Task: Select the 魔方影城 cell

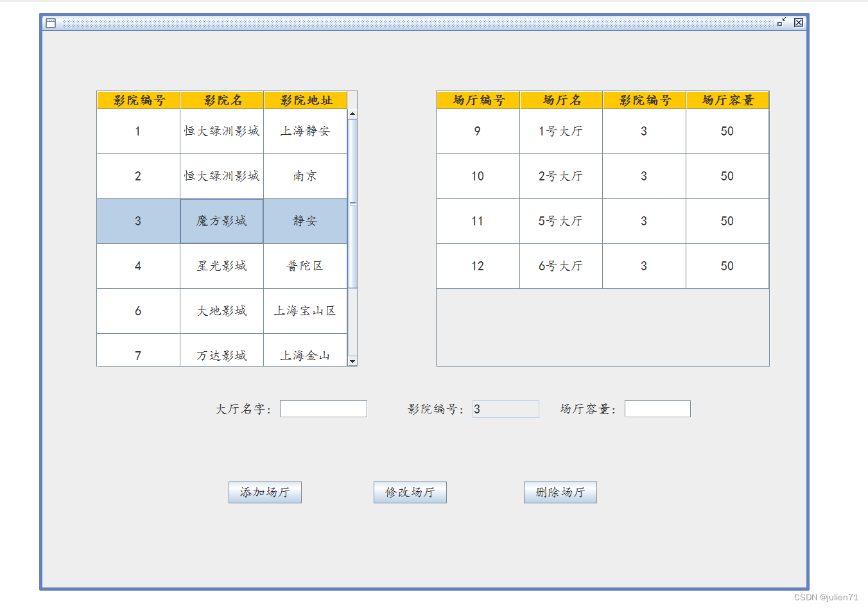Action: 222,221
